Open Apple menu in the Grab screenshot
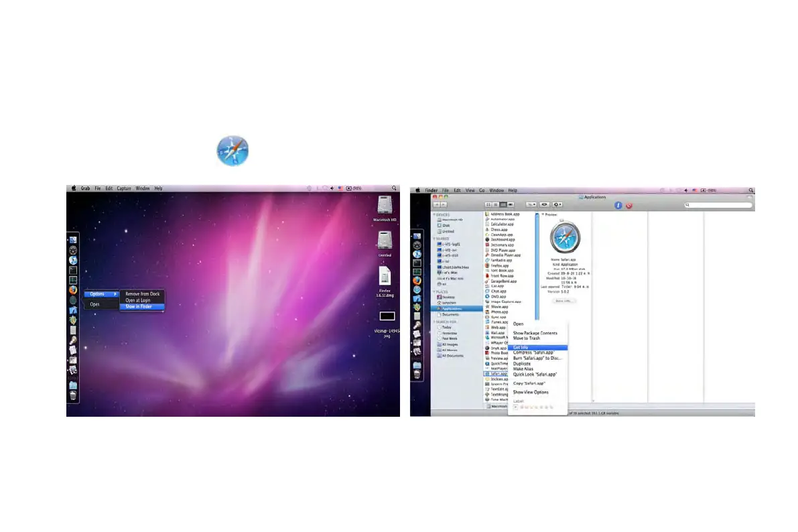Viewport: 798px width, 532px height. click(73, 188)
